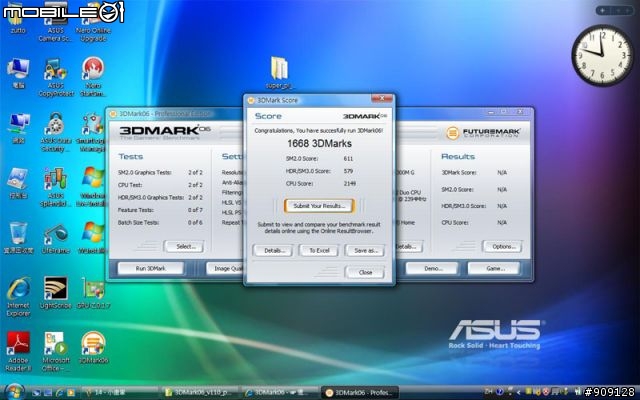Screen dimensions: 640x400
Task: Click HDR/SM3.0 Score value 579
Action: (348, 171)
